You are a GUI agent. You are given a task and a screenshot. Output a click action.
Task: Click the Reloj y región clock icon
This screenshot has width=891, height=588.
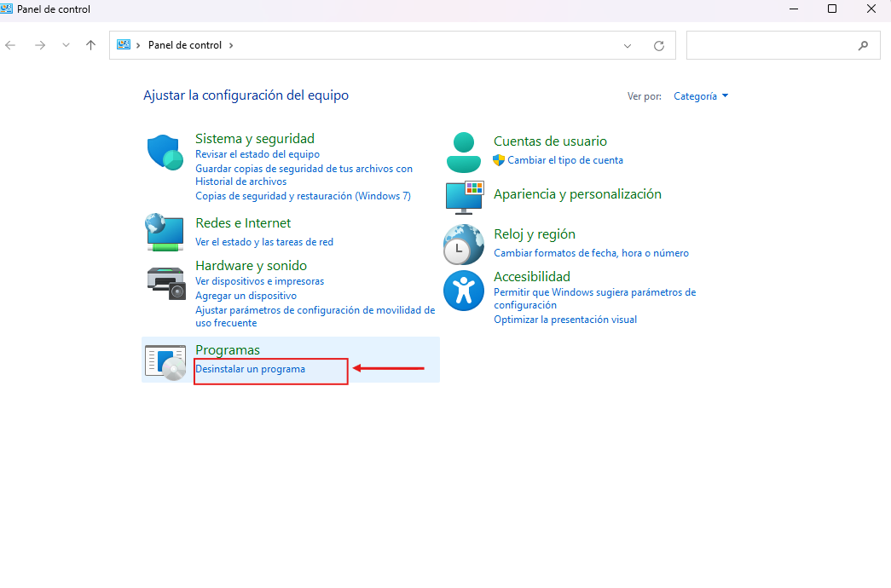[464, 245]
